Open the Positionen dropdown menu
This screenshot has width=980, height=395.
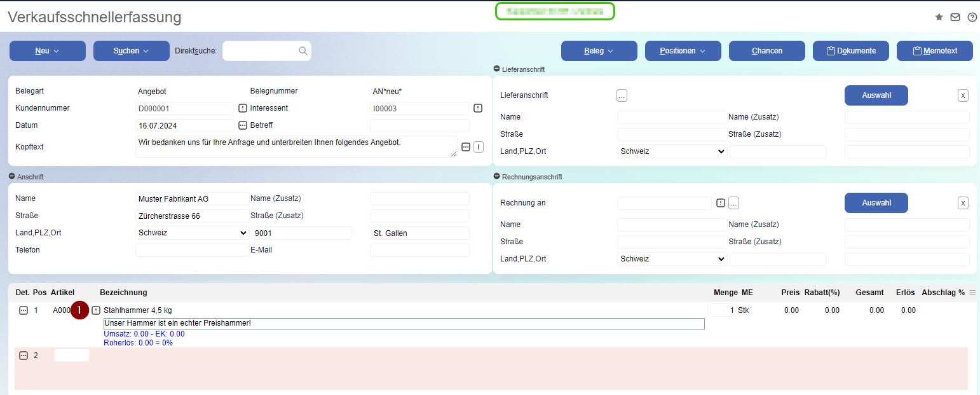tap(683, 51)
